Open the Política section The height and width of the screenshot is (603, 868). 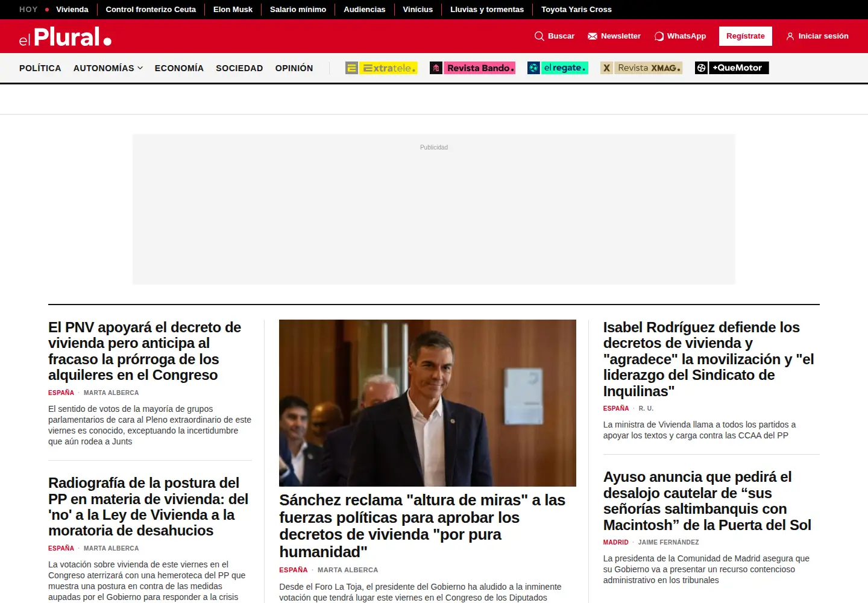pyautogui.click(x=40, y=68)
